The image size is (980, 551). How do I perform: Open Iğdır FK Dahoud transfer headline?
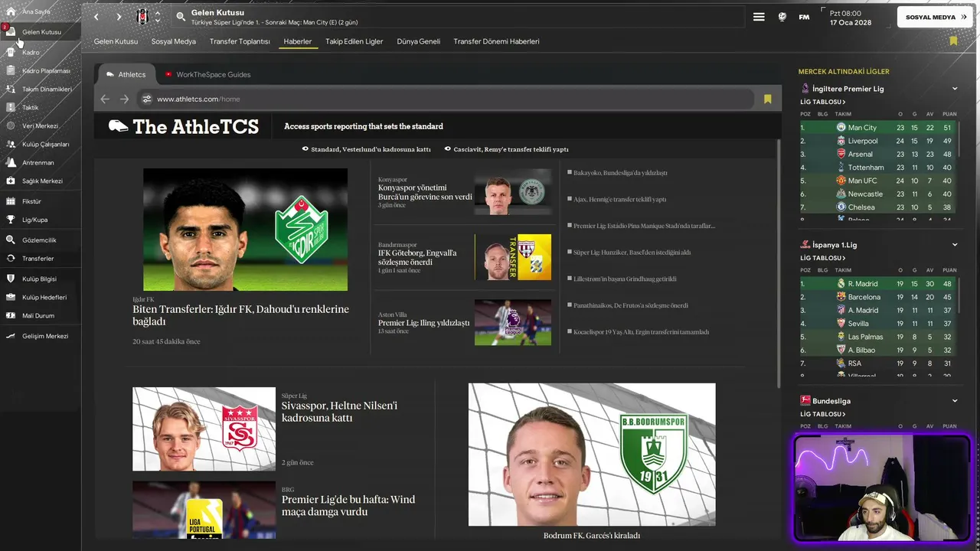point(240,315)
